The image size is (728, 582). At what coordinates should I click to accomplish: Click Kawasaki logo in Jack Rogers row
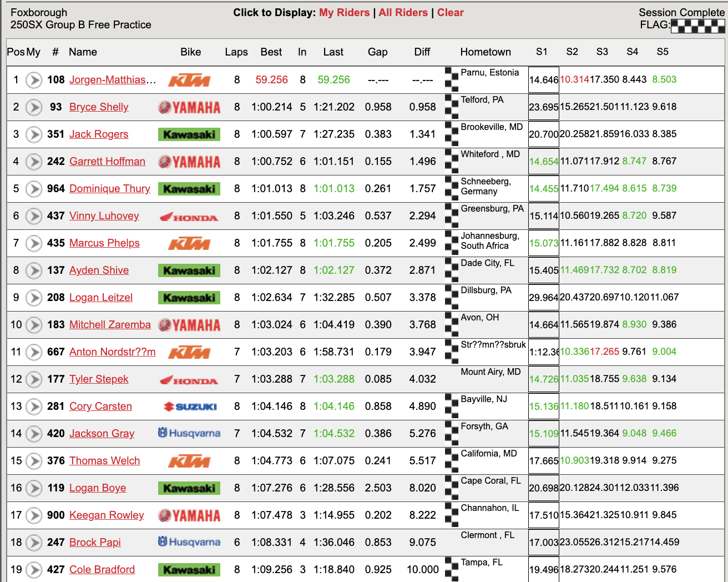189,134
